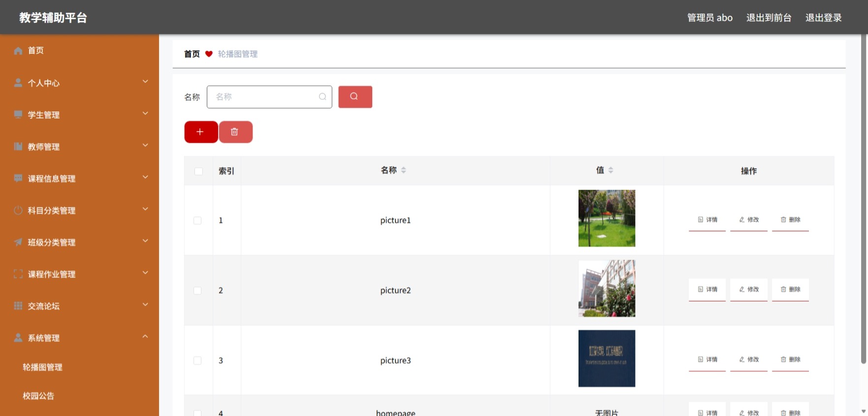
Task: Click 修改 for picture3 row
Action: [x=749, y=360]
